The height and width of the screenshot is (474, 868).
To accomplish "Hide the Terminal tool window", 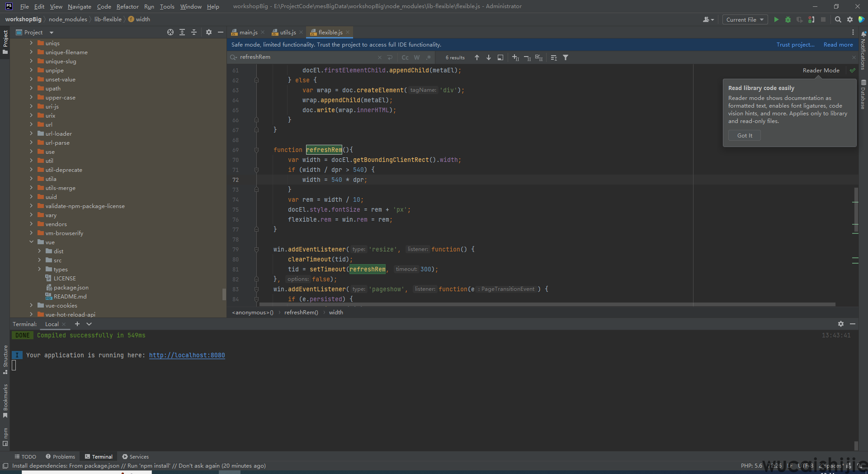I will pyautogui.click(x=853, y=324).
